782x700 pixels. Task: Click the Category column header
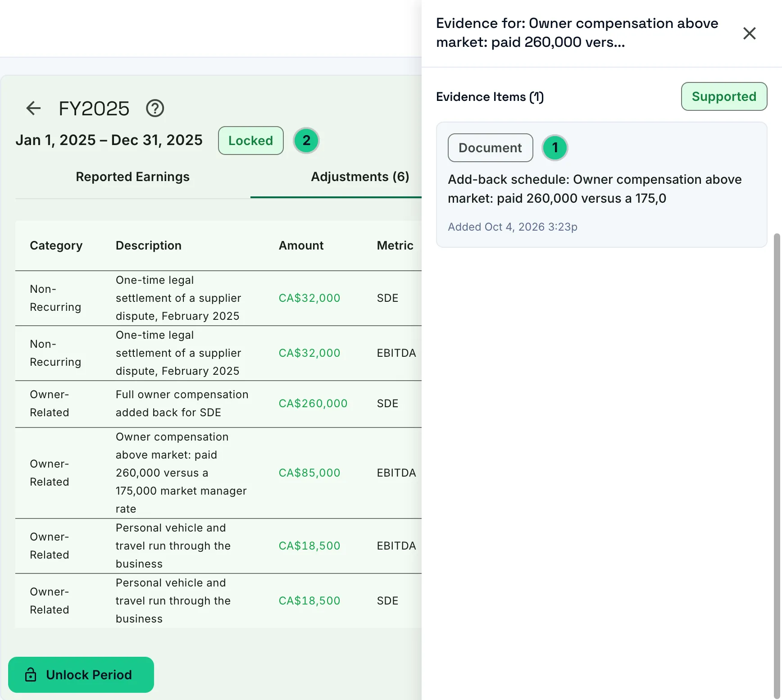[x=56, y=245]
